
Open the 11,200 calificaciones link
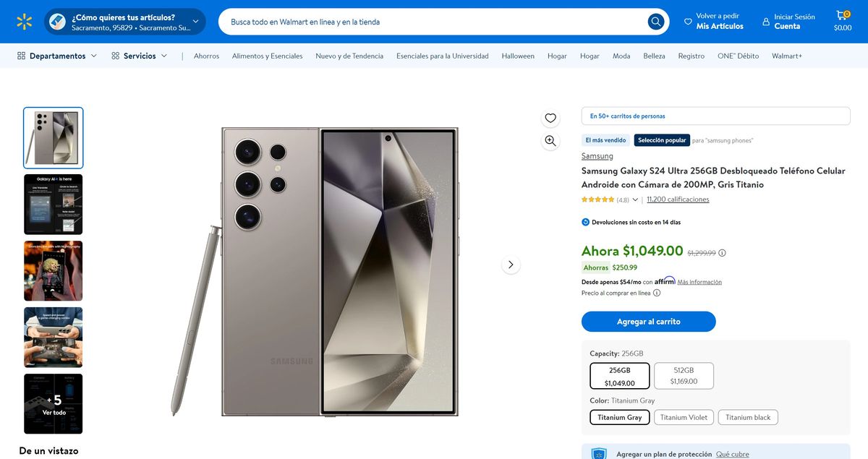pos(678,200)
